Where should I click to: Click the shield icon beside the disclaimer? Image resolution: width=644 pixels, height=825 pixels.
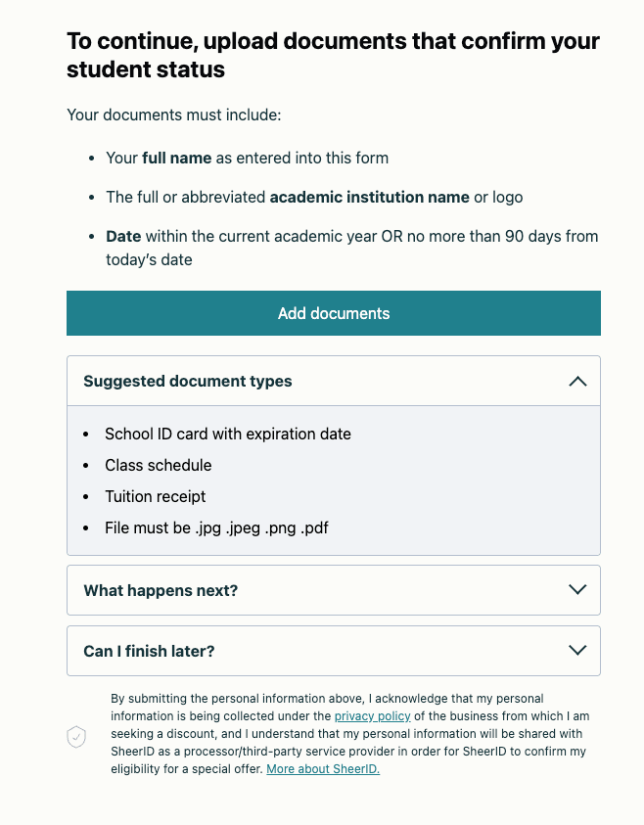click(76, 737)
